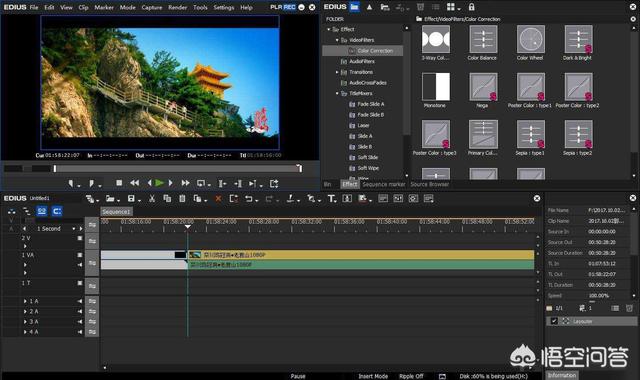Rewind the player playback
The height and width of the screenshot is (380, 640).
point(134,183)
